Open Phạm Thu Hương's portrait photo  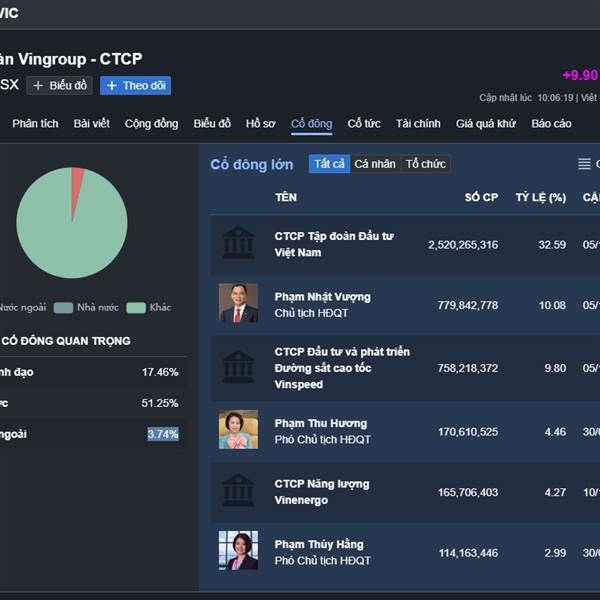238,429
